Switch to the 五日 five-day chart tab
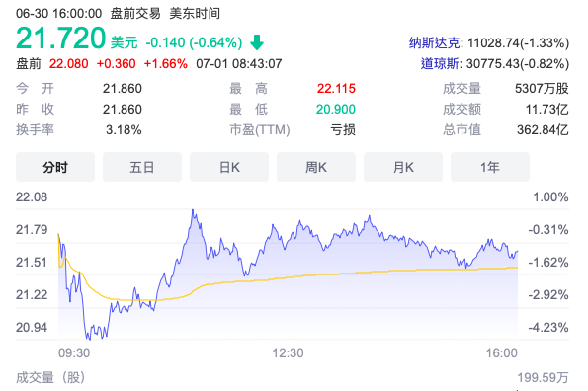The image size is (588, 391). [142, 167]
